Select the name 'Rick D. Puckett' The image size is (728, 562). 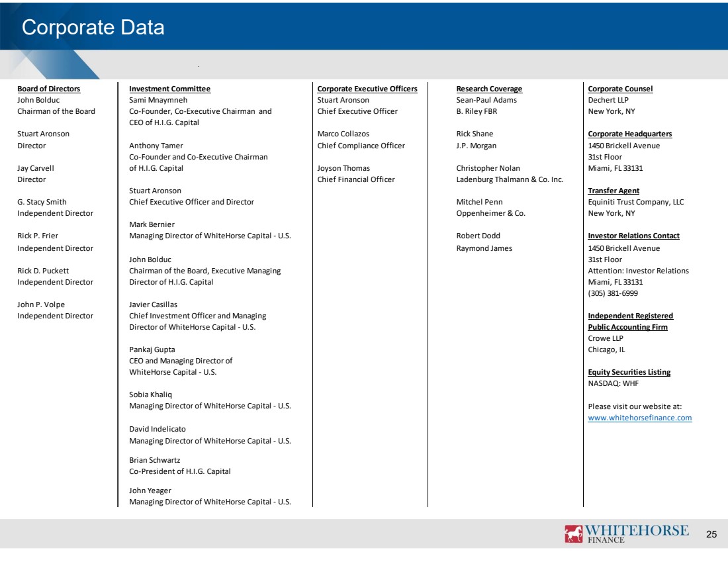pos(43,271)
